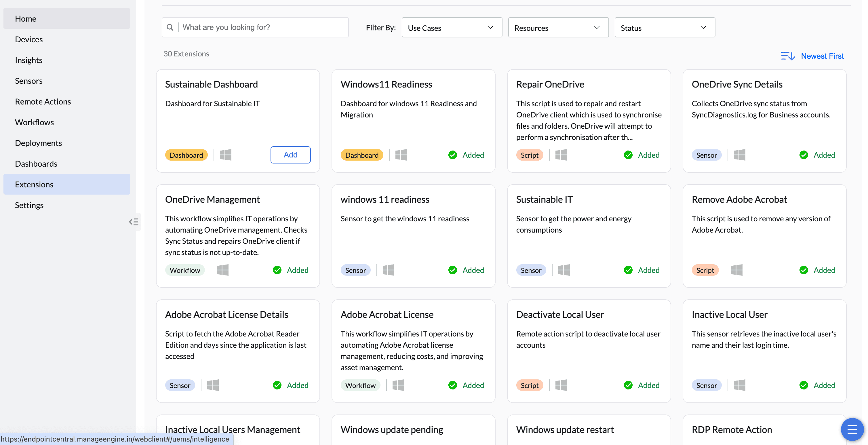Viewport: 868px width, 445px height.
Task: Go to Remote Actions in sidebar
Action: point(43,102)
